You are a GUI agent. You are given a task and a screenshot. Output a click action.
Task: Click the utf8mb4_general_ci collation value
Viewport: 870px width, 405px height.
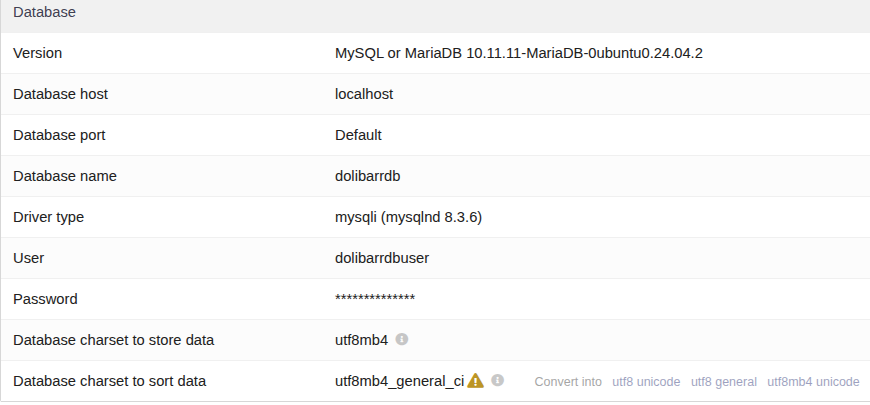tap(399, 382)
